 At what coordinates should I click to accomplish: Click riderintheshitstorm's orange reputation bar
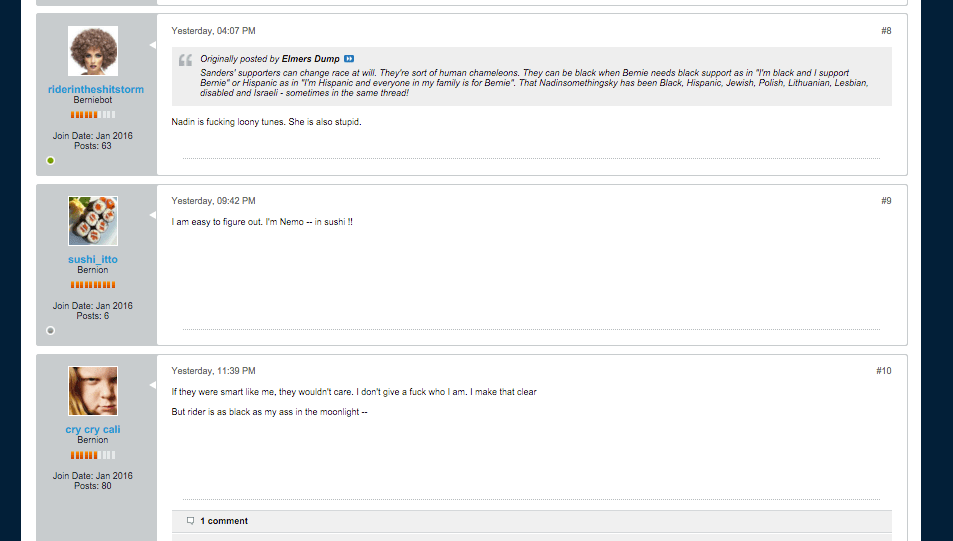93,115
